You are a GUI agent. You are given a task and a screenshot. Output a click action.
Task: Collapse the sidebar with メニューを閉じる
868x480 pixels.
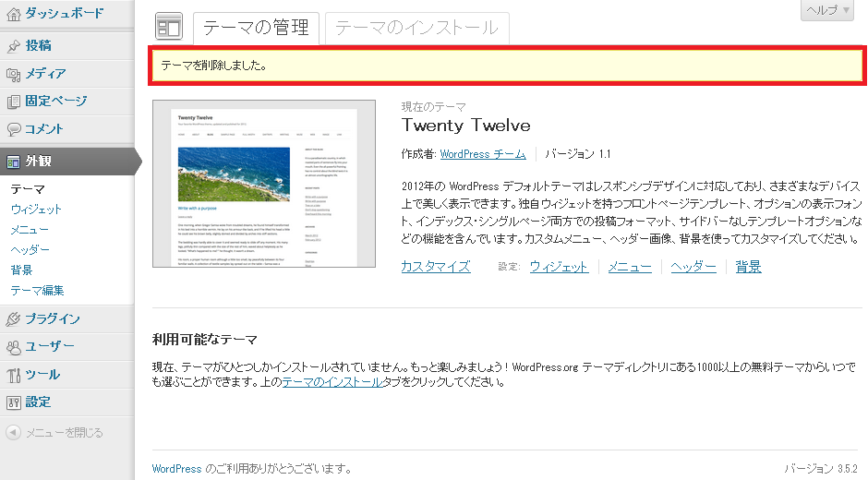click(55, 432)
